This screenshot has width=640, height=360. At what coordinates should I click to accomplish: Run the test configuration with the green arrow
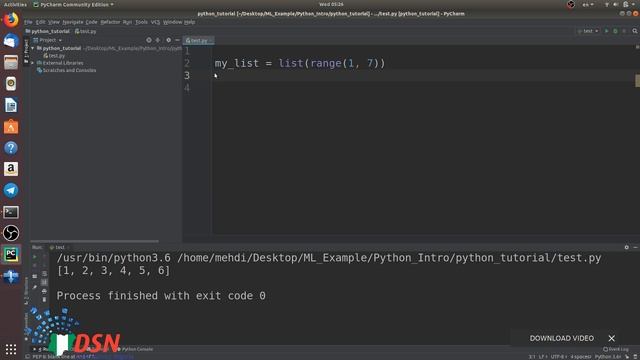coord(607,31)
